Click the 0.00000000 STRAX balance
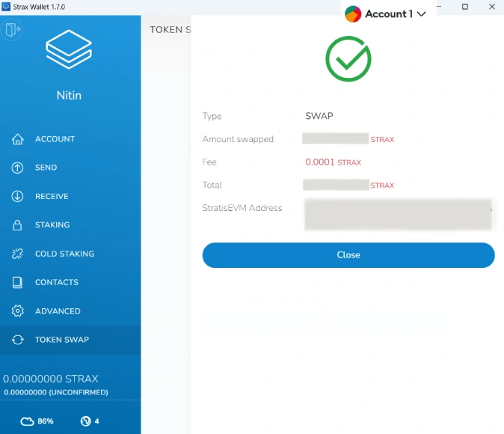 click(50, 379)
